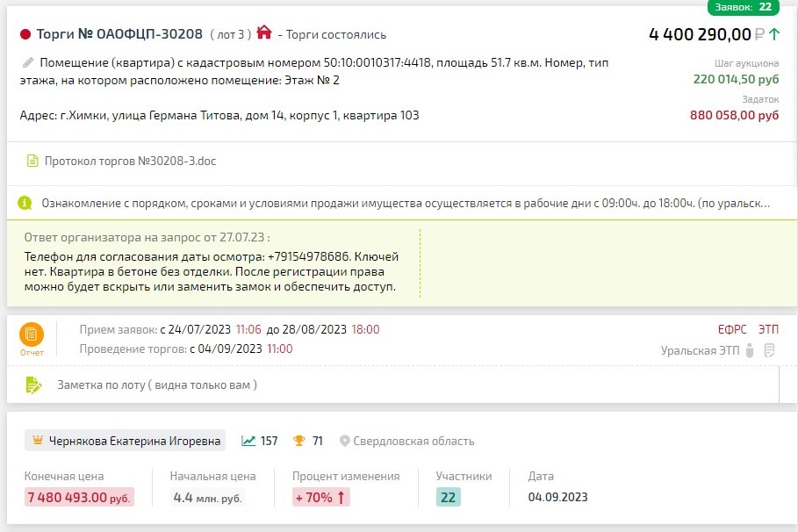Click the location pin before Свердловская область
The width and height of the screenshot is (798, 532).
[x=344, y=441]
